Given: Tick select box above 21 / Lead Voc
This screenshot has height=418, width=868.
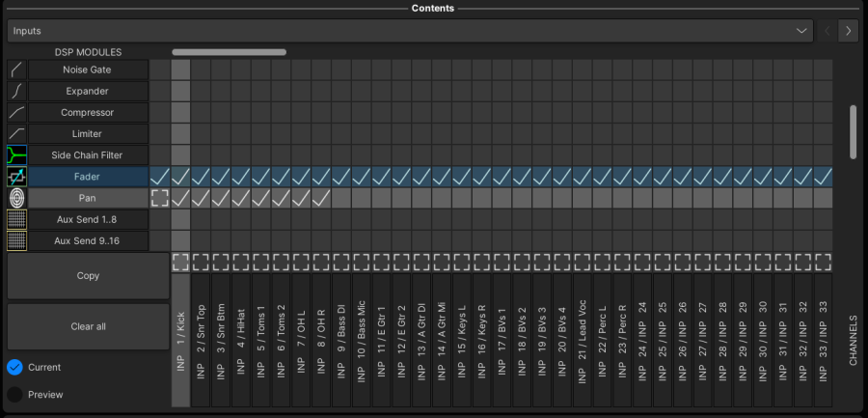Looking at the screenshot, I should pyautogui.click(x=582, y=262).
